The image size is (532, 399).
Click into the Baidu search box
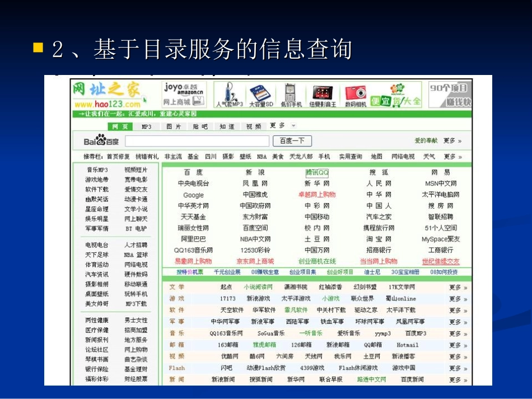tap(197, 141)
